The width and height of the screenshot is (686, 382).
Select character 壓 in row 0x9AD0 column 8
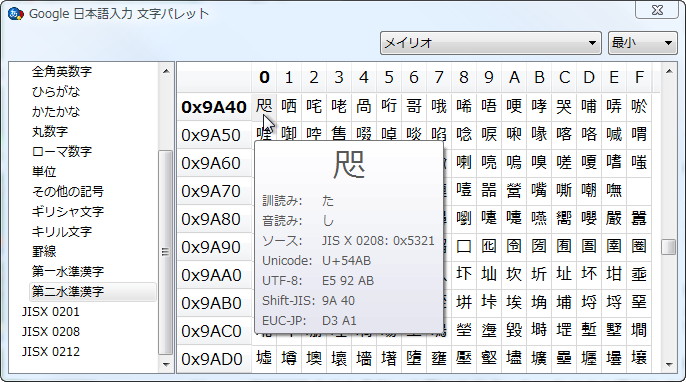[x=464, y=358]
